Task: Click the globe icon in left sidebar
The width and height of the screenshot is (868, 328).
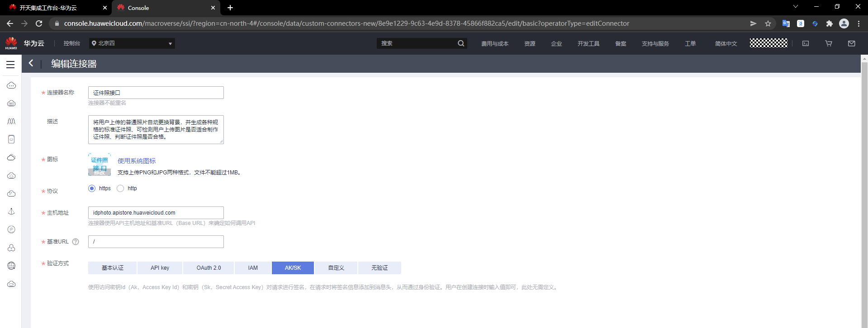Action: click(x=11, y=266)
